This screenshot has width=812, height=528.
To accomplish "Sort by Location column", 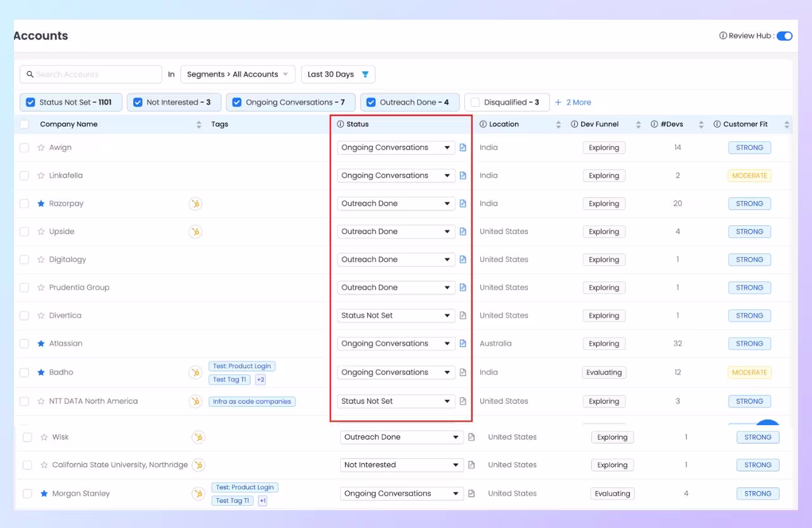I will coord(558,125).
